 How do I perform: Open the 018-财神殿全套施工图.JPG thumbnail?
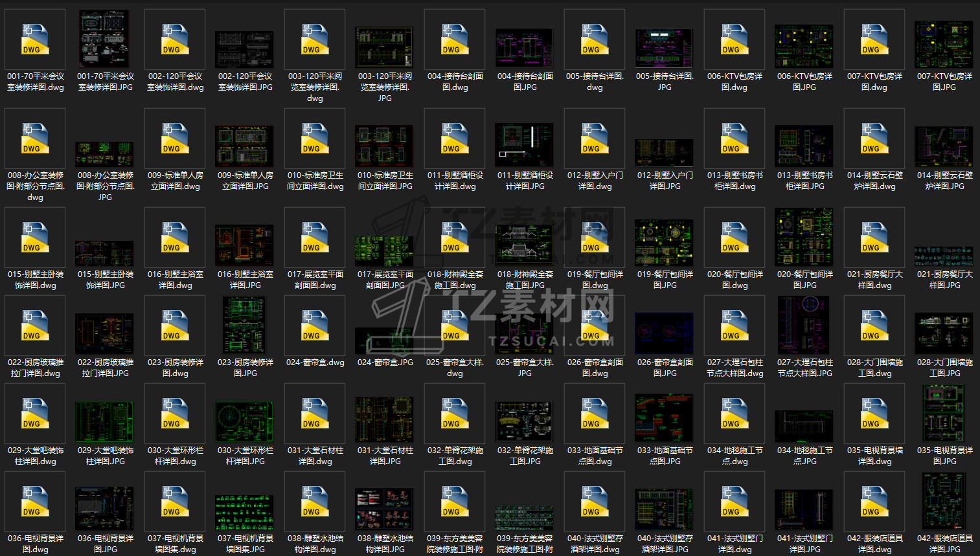click(525, 245)
